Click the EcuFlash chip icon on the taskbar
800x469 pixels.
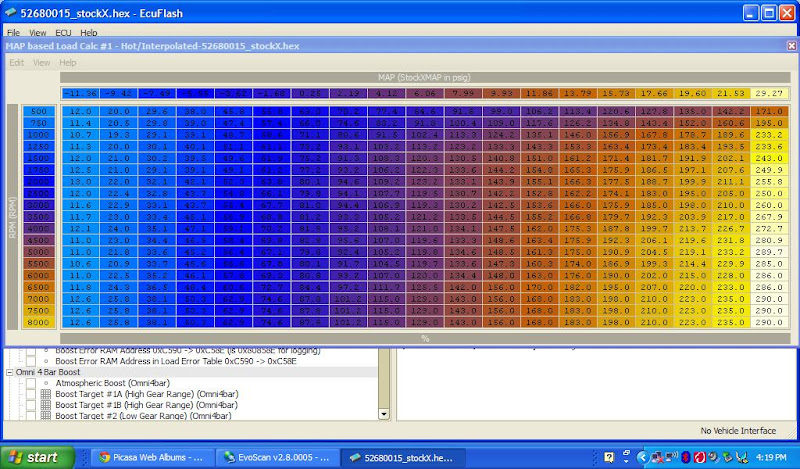(x=355, y=457)
